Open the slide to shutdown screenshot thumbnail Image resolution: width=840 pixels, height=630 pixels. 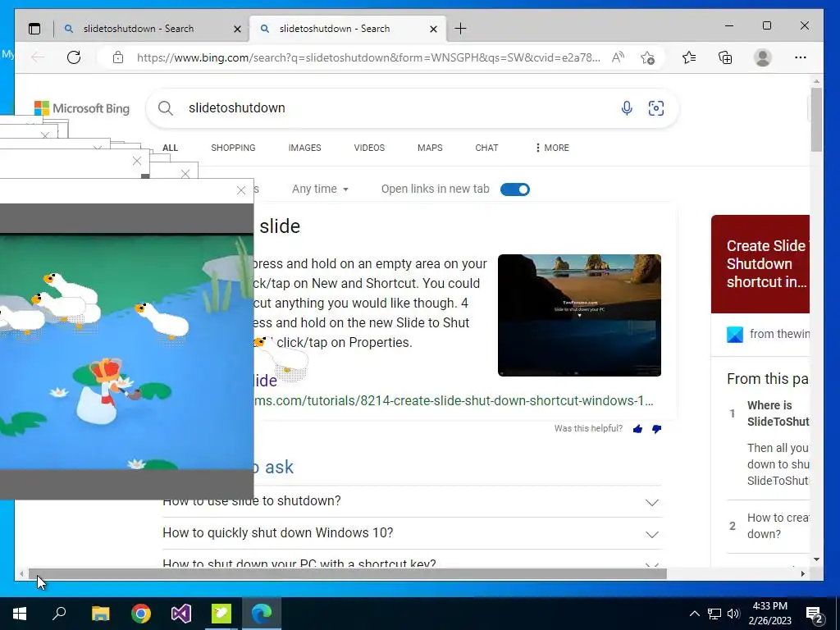(x=579, y=315)
